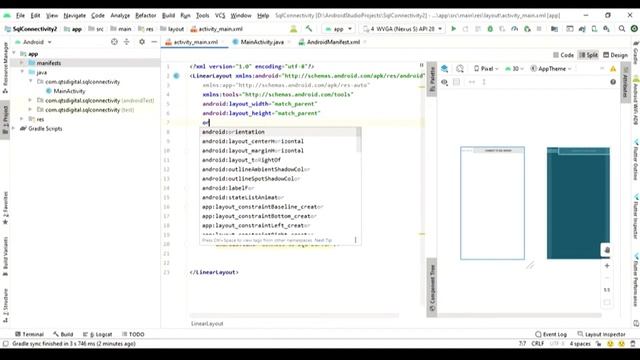Open the app run configuration dropdown
Screen dimensions: 640x360
339,29
